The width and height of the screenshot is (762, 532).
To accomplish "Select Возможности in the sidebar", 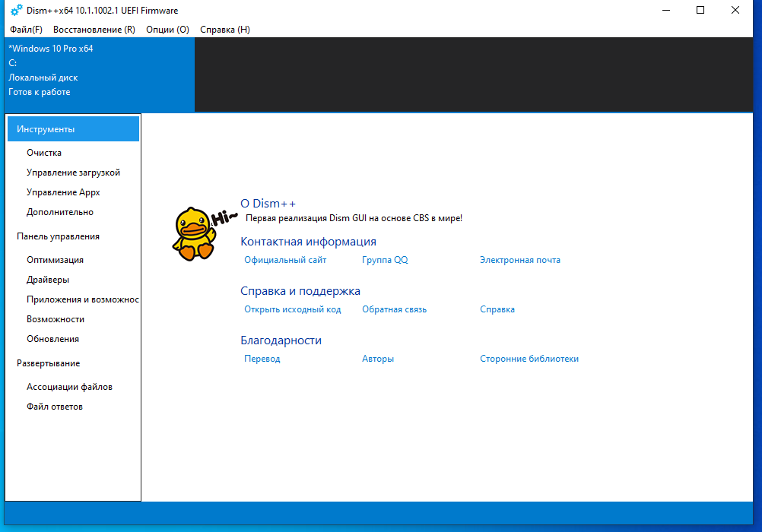I will coord(56,319).
